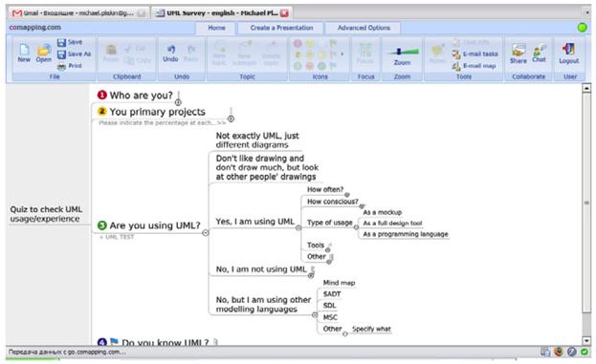Click the comapping.com logo link
Screen dimensions: 596x364
click(x=35, y=28)
